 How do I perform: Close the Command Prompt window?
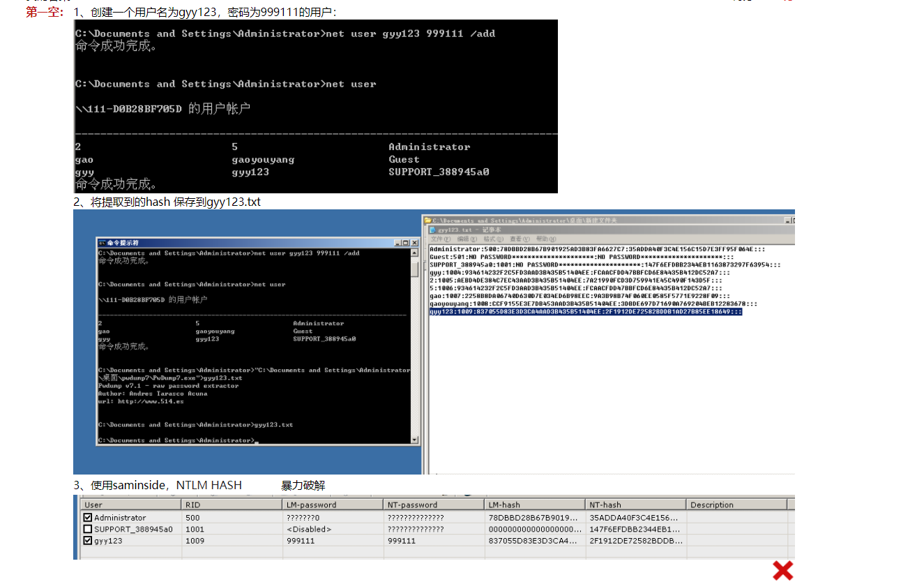tap(414, 243)
